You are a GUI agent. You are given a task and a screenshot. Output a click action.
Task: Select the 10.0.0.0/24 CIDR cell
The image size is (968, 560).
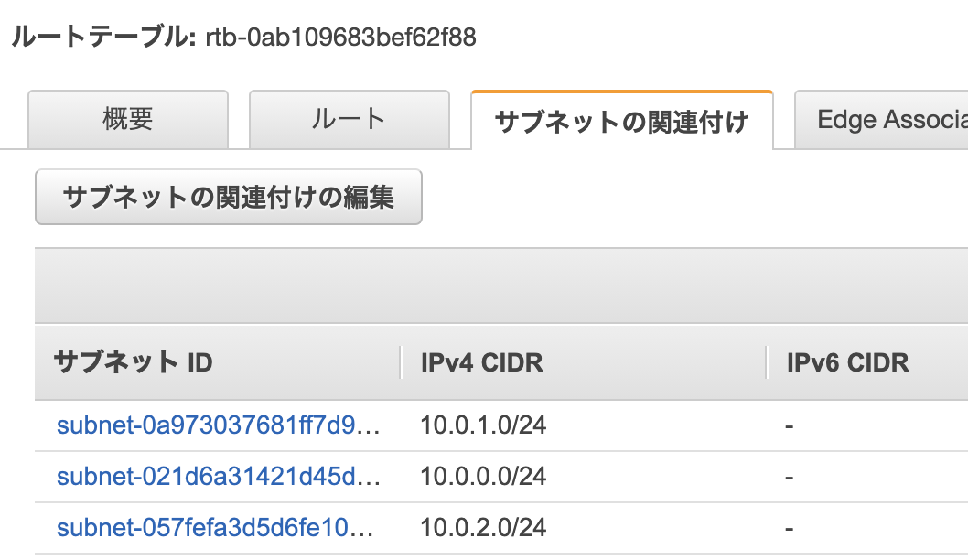pyautogui.click(x=483, y=477)
